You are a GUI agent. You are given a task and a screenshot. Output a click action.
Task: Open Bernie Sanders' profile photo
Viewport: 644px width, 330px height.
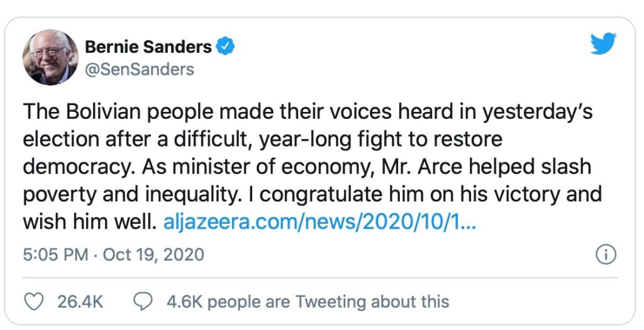point(50,57)
